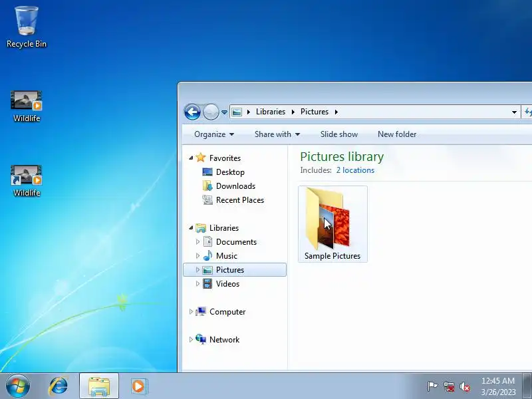
Task: Select Network in the navigation pane
Action: (x=224, y=340)
